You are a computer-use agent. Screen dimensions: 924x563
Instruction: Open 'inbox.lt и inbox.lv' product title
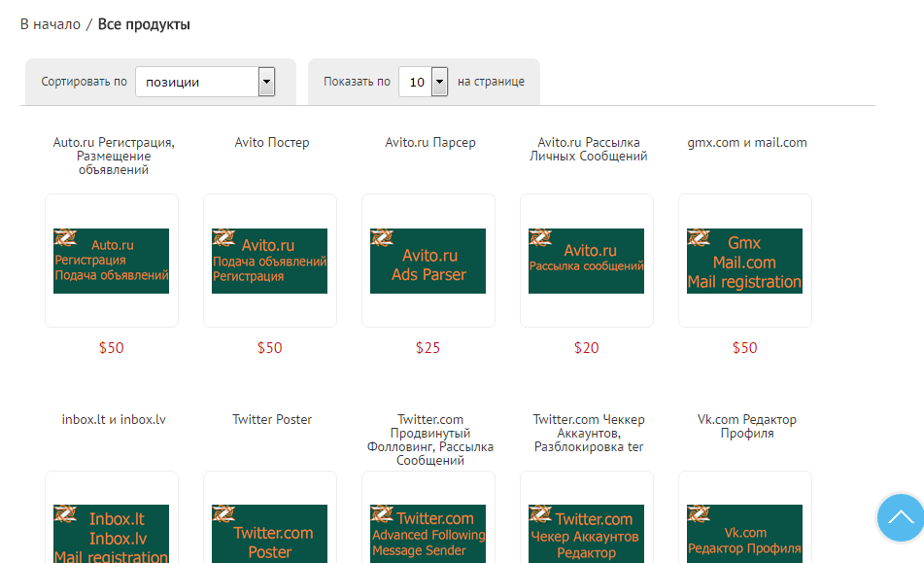tap(114, 419)
